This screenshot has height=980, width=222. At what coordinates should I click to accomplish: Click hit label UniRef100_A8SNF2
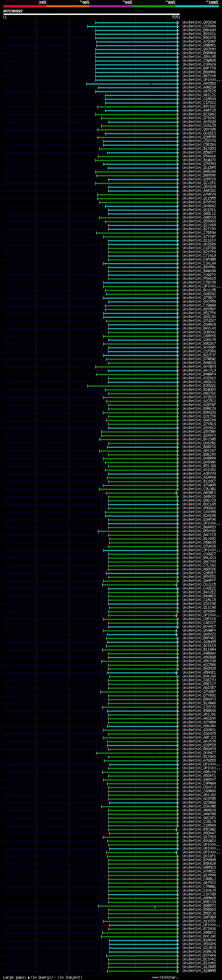tap(199, 493)
